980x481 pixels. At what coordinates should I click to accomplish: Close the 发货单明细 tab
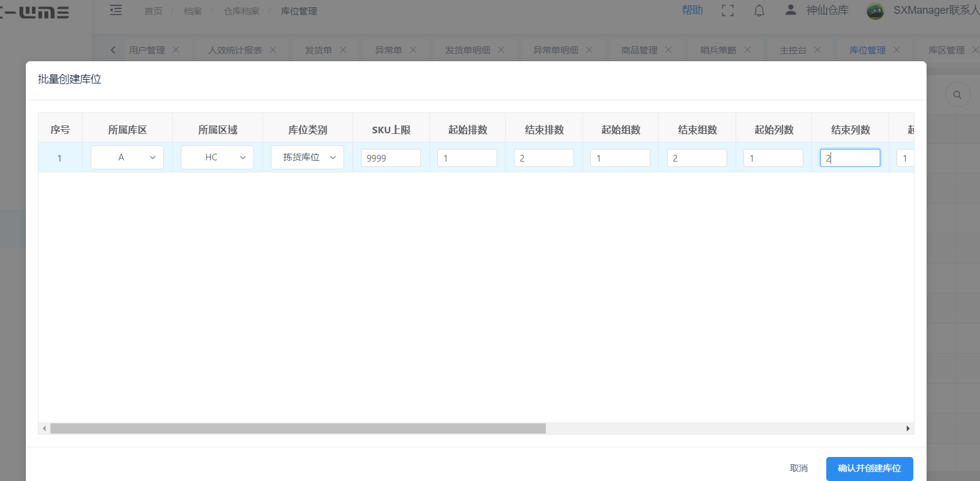(501, 50)
